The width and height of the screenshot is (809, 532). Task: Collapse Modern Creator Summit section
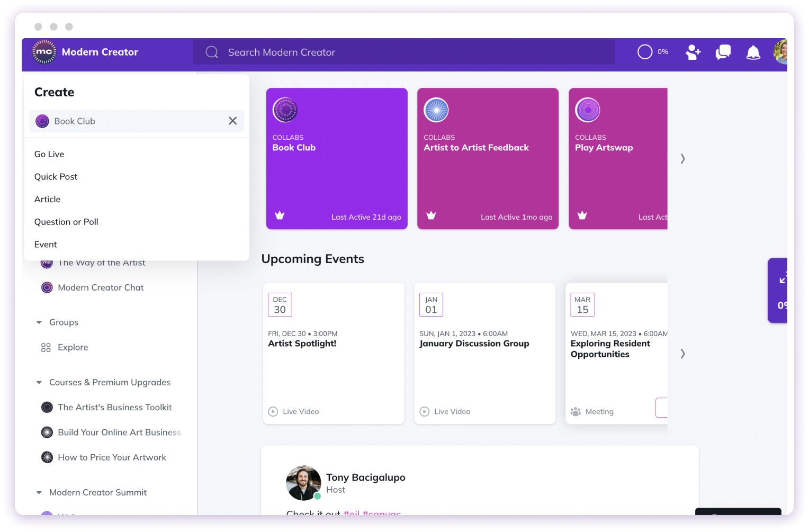[x=39, y=492]
